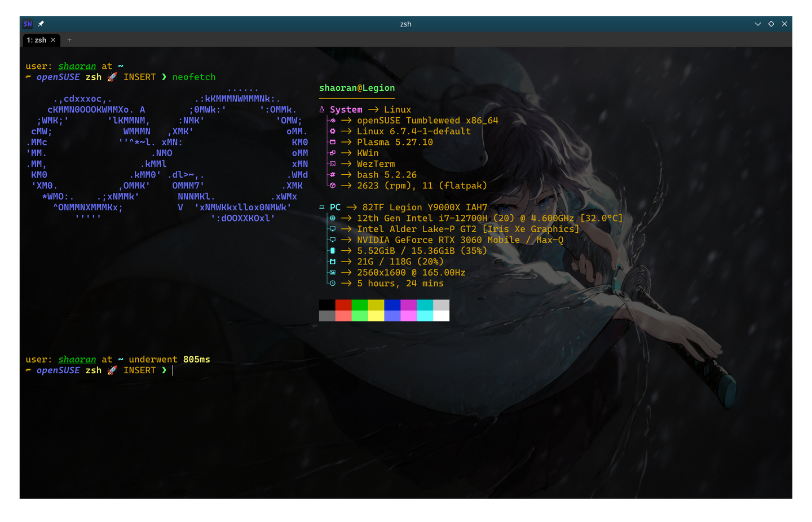
Task: Click the package box icon beside 2623 (rpm)
Action: click(x=333, y=185)
